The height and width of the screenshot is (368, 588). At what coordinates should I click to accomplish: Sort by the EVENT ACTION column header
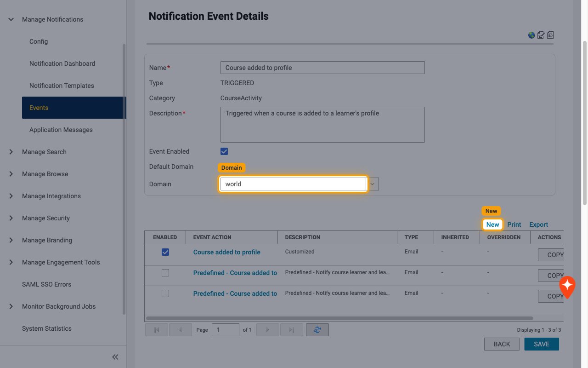[212, 237]
